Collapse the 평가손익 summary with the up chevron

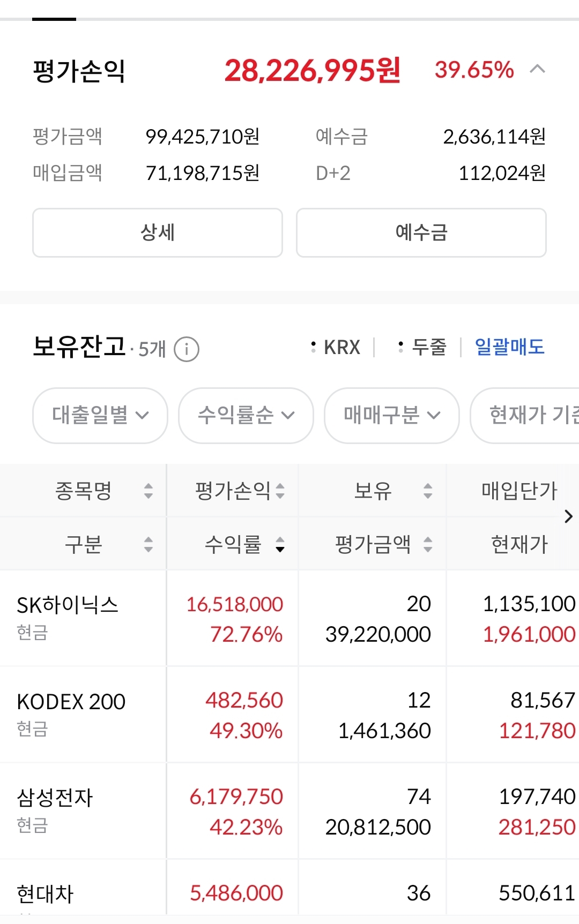point(537,69)
